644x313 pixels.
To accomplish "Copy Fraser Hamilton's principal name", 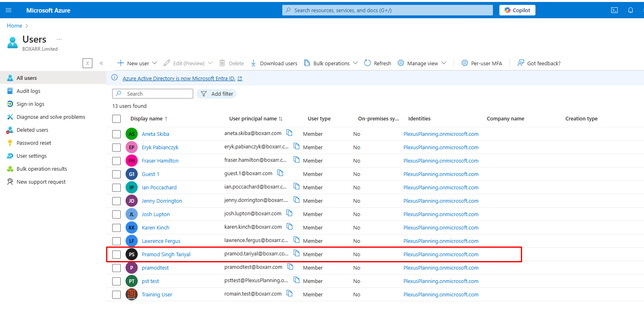I will point(296,159).
